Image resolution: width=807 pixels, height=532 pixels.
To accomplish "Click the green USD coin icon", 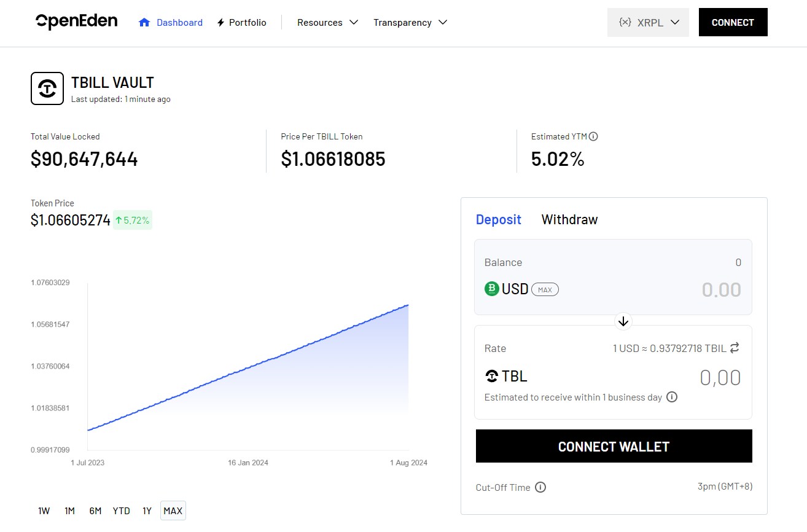I will pos(491,289).
